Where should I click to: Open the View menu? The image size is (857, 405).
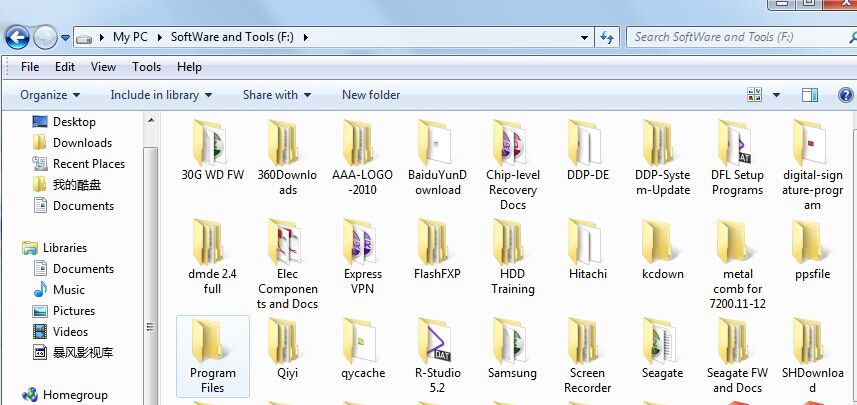coord(103,67)
